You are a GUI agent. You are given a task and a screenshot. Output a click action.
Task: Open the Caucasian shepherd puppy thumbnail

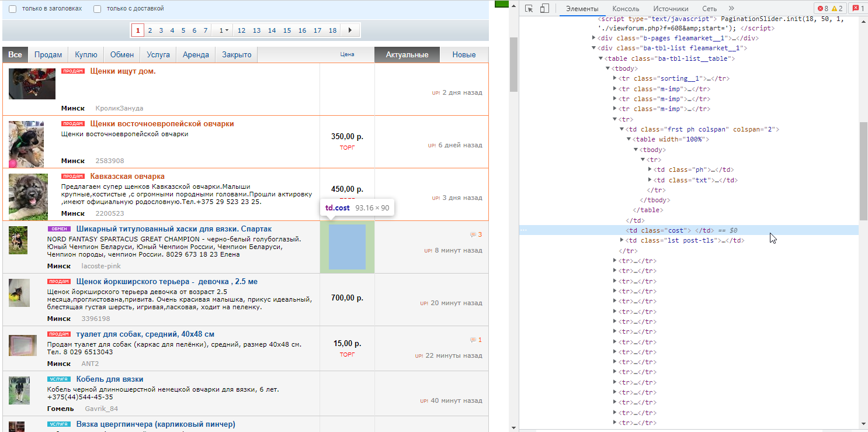point(29,196)
